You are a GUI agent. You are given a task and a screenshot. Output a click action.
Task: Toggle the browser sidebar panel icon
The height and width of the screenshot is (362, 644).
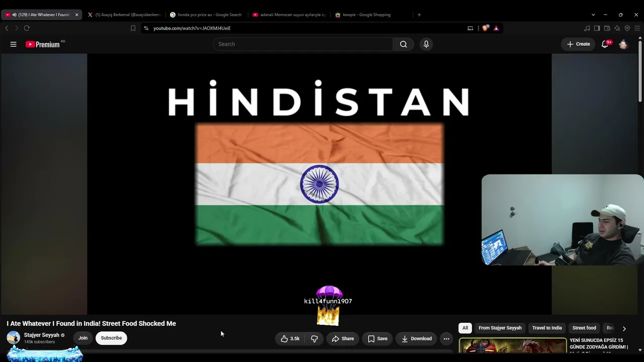[x=597, y=28]
